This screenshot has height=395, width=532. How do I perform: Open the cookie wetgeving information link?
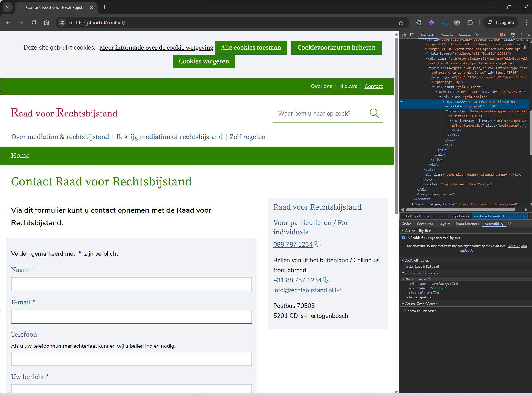pyautogui.click(x=156, y=48)
